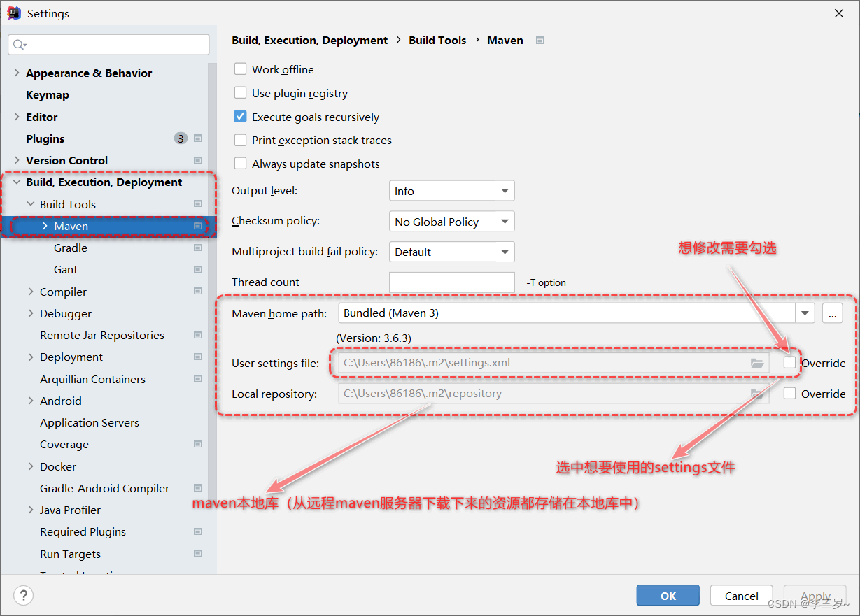This screenshot has width=860, height=616.
Task: Click the project-level icon beside Gradle-Android Compiler
Action: tap(197, 488)
